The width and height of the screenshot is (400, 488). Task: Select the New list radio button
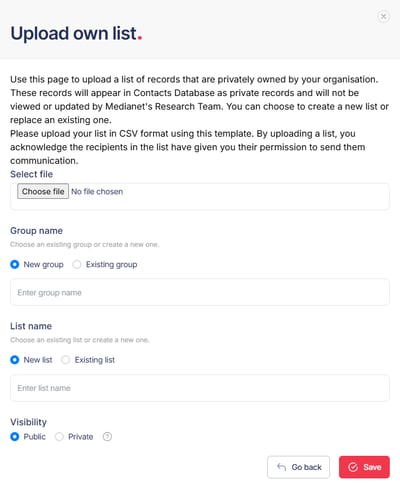pyautogui.click(x=15, y=360)
